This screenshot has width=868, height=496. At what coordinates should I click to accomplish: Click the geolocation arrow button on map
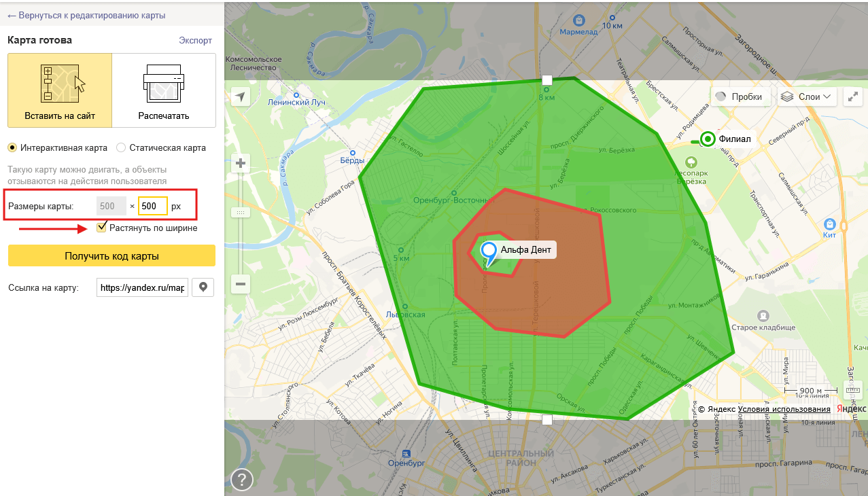[240, 97]
